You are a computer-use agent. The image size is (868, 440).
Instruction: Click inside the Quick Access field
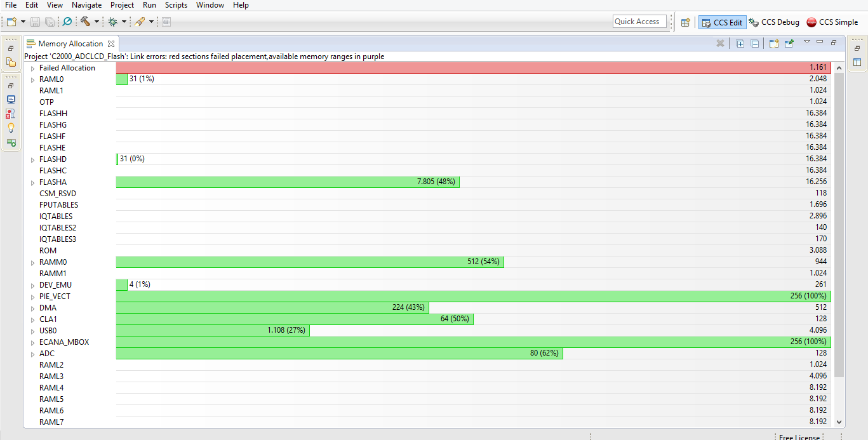pyautogui.click(x=639, y=21)
